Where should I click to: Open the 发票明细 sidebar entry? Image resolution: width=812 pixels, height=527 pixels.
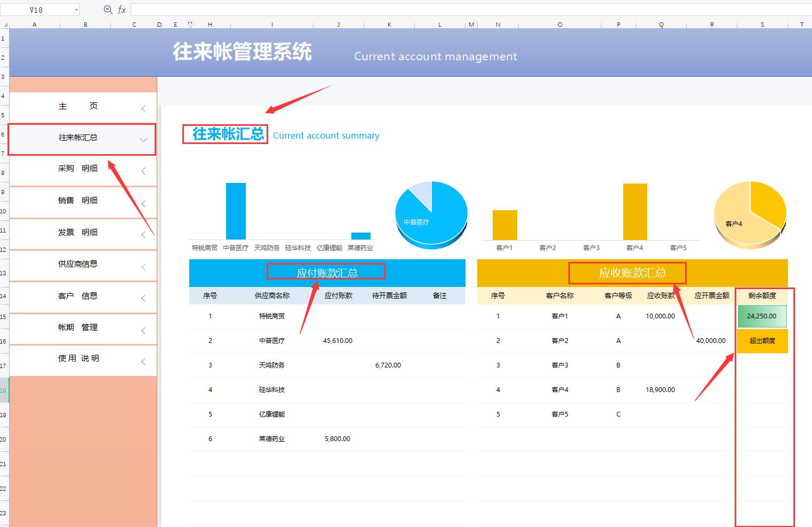78,233
